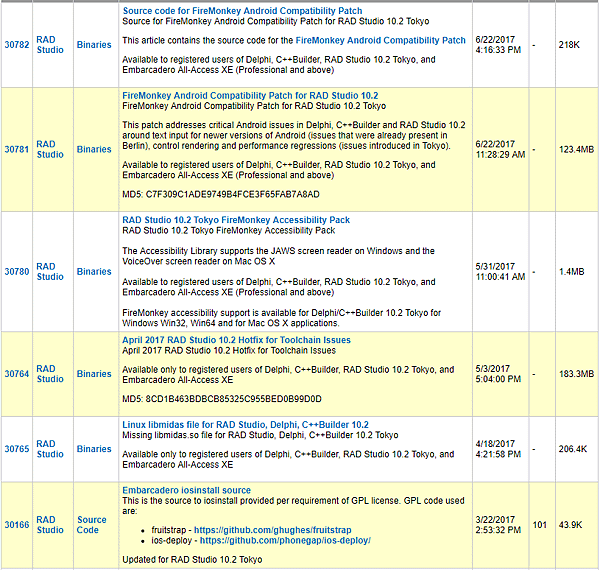Viewport: 600px width, 570px height.
Task: Open download ID 30166 link
Action: (17, 525)
